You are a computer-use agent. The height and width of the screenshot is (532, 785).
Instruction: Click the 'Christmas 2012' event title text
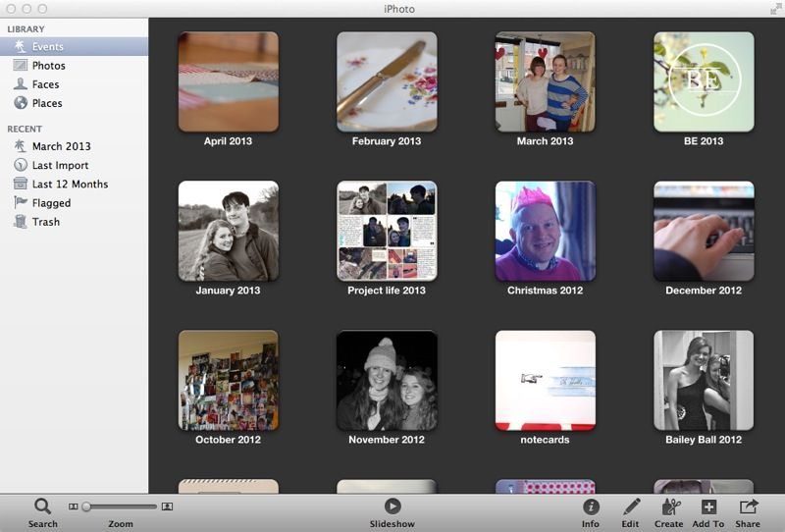546,290
